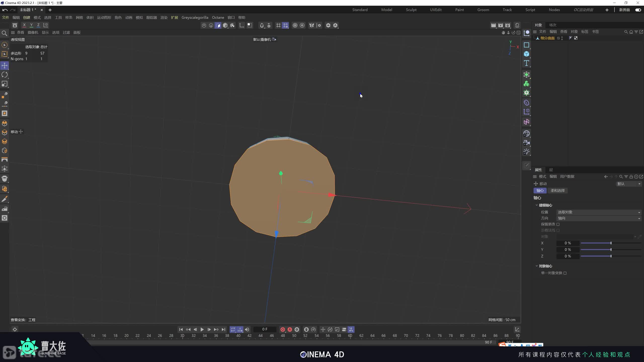
Task: Switch to the Sculpt layout tab
Action: [411, 10]
